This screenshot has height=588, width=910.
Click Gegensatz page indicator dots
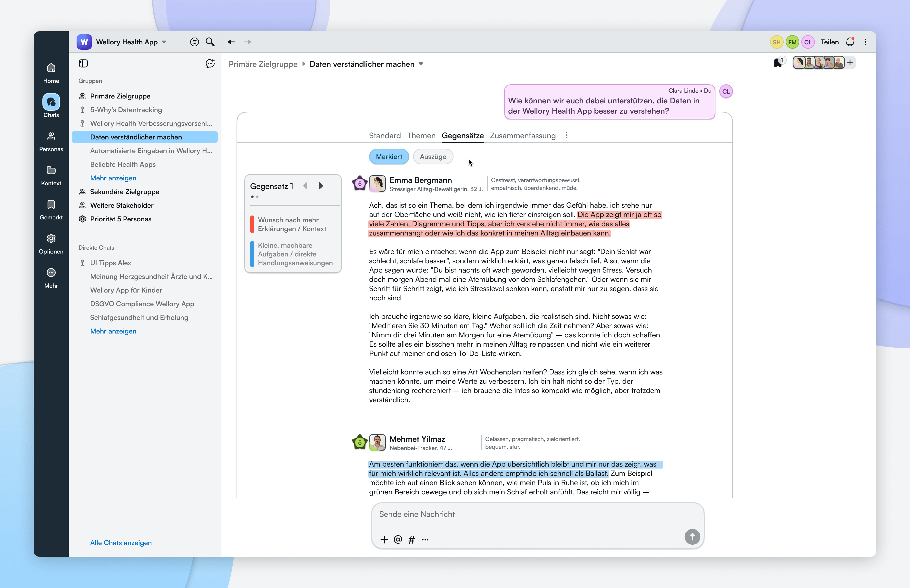pyautogui.click(x=255, y=197)
